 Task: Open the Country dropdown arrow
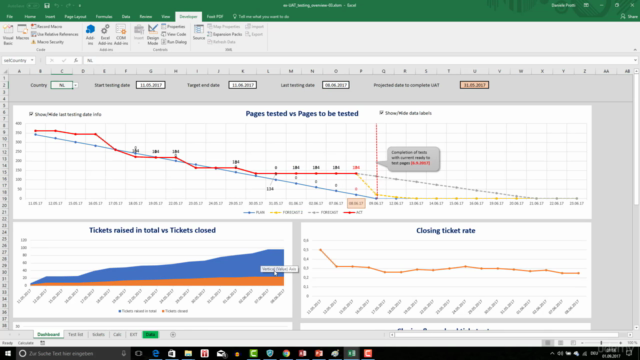click(x=76, y=85)
